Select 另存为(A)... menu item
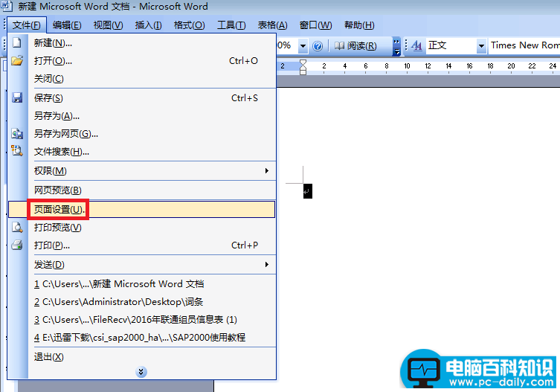Viewport: 560px width, 392px height. [x=142, y=116]
